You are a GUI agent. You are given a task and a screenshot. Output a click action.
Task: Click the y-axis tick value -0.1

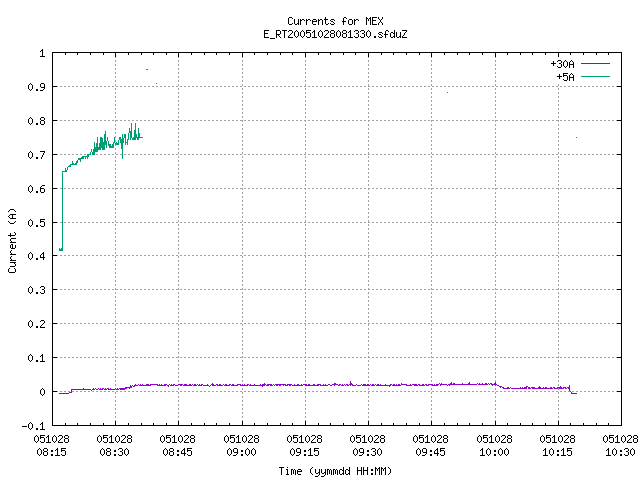[x=33, y=426]
